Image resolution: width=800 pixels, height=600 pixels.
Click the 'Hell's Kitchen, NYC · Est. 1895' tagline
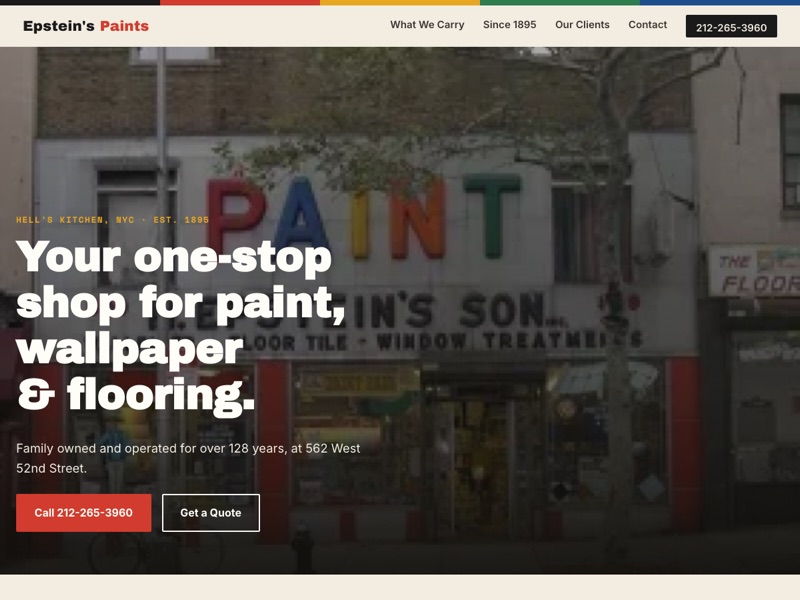112,220
